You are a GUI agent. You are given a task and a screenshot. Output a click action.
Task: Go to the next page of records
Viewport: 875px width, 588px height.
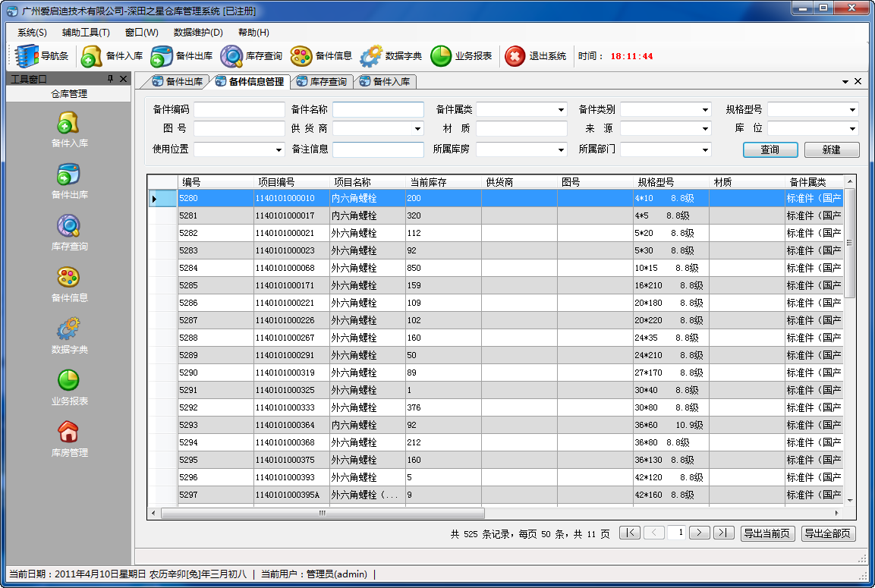coord(699,533)
